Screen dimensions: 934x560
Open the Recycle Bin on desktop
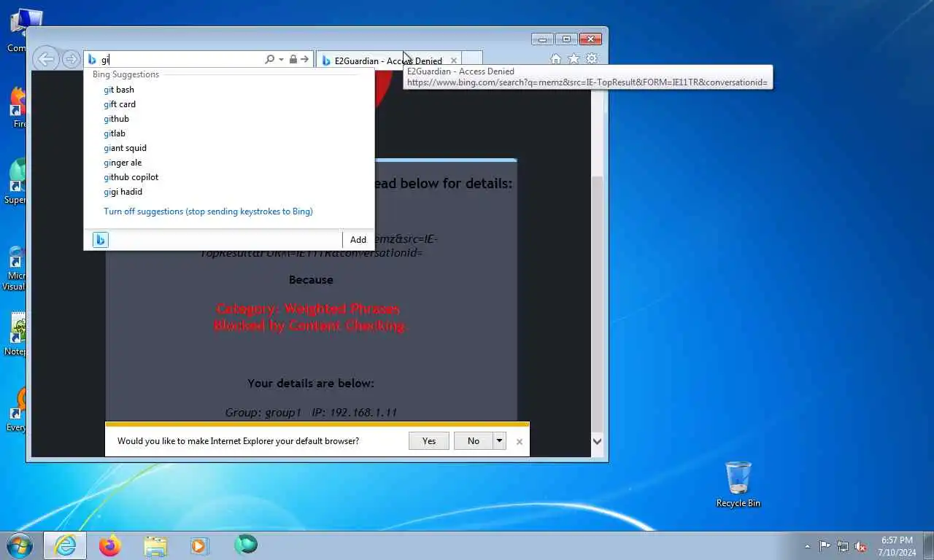738,484
